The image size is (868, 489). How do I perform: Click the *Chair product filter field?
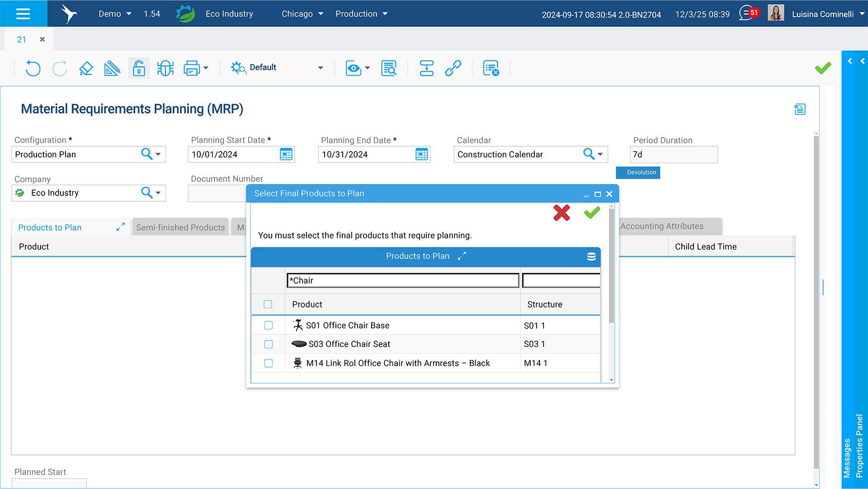(402, 280)
